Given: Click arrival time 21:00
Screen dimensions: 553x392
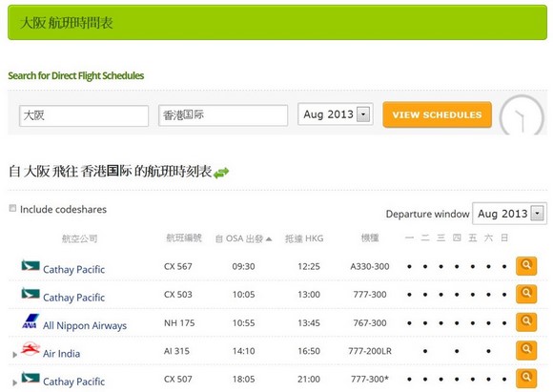Looking at the screenshot, I should pyautogui.click(x=309, y=379).
